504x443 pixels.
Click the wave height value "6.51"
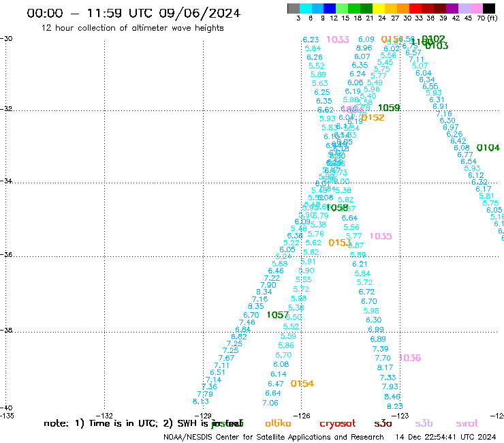(x=218, y=372)
